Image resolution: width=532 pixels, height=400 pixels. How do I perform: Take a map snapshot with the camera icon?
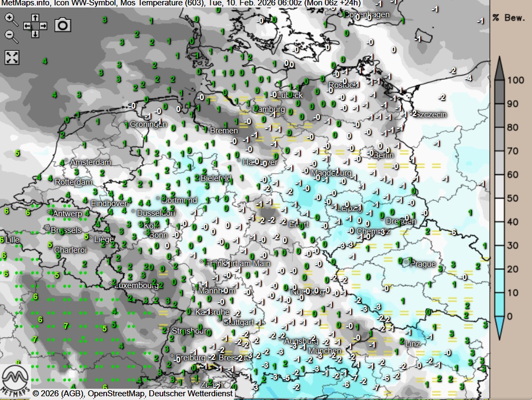point(63,25)
